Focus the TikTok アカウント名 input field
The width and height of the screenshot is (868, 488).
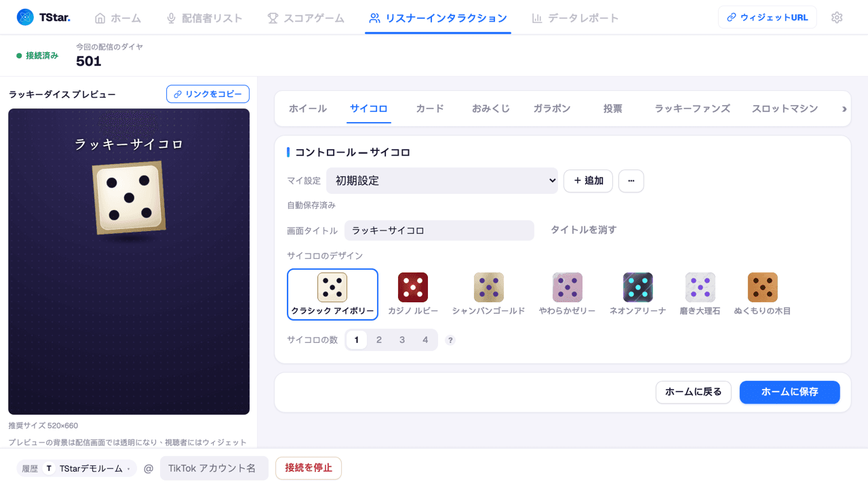[214, 468]
